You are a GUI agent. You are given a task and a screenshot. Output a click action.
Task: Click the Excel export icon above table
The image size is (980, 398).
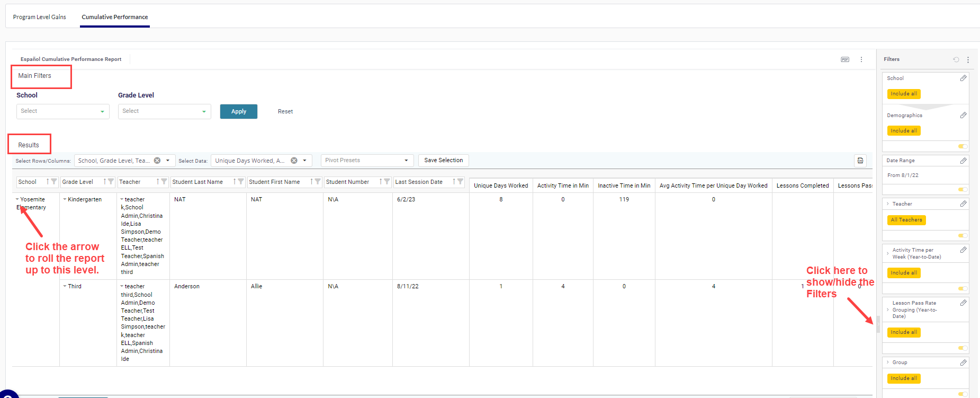[860, 161]
